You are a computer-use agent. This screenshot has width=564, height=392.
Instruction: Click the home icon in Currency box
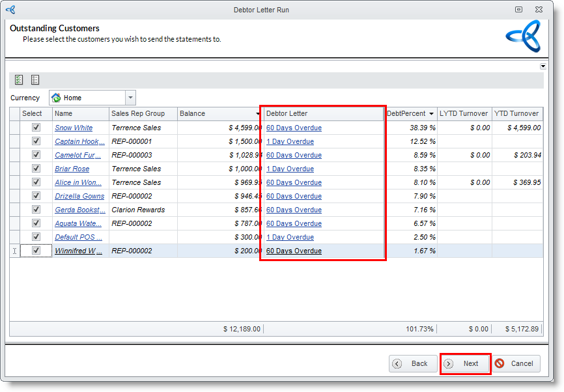click(56, 98)
